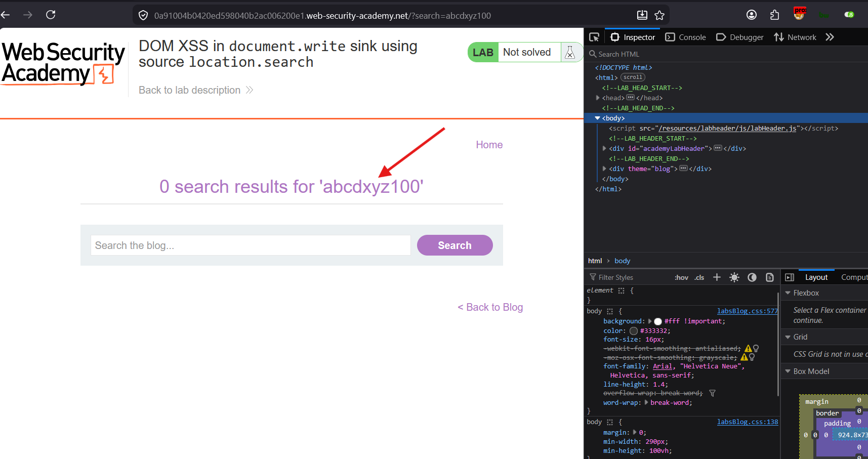The width and height of the screenshot is (868, 459).
Task: Click warning icon for -webkit-font-smoothing
Action: pyautogui.click(x=748, y=349)
